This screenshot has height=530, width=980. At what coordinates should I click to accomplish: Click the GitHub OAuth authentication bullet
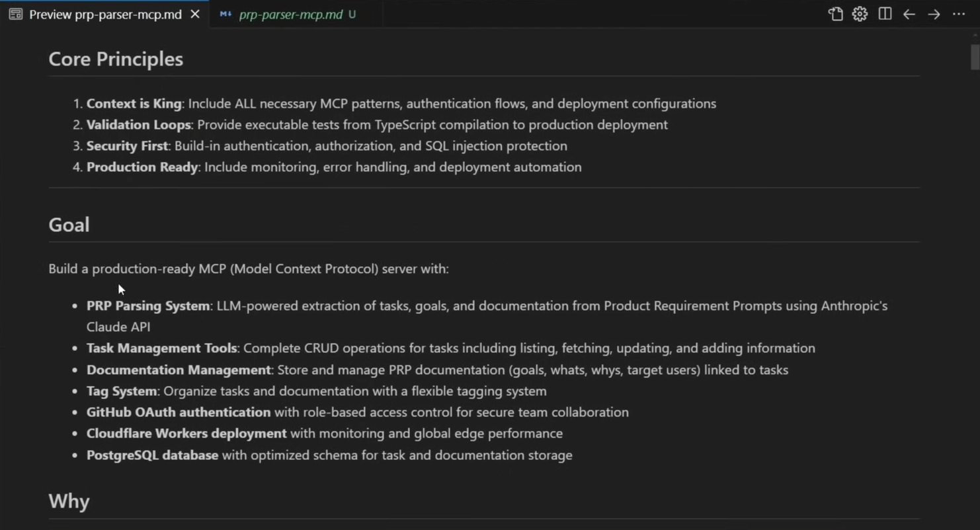[357, 412]
